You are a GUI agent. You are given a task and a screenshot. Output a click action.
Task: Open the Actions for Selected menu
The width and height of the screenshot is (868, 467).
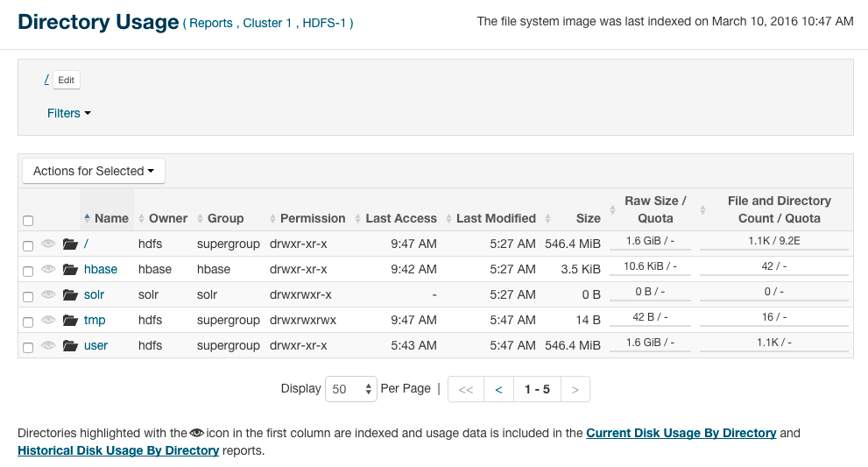pyautogui.click(x=93, y=171)
